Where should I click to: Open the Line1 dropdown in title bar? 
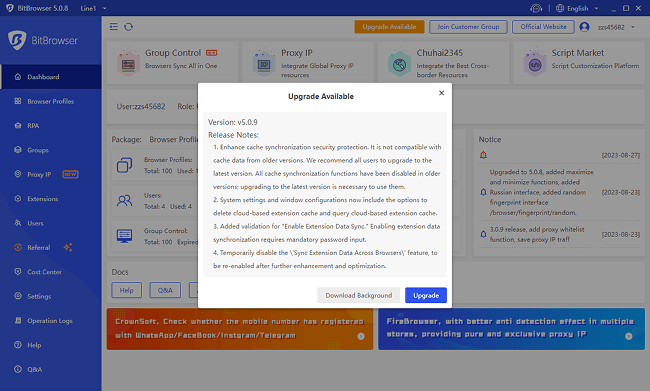93,8
